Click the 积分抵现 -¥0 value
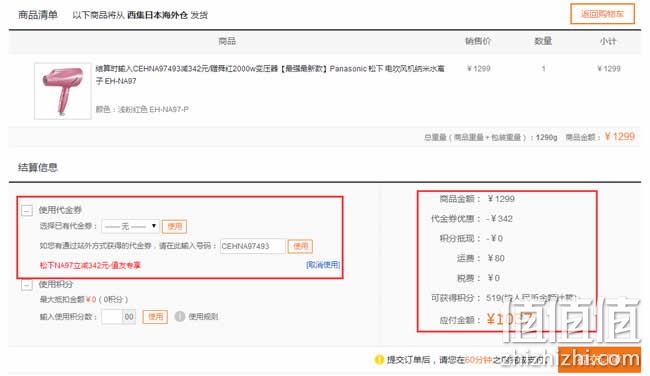 [x=494, y=239]
